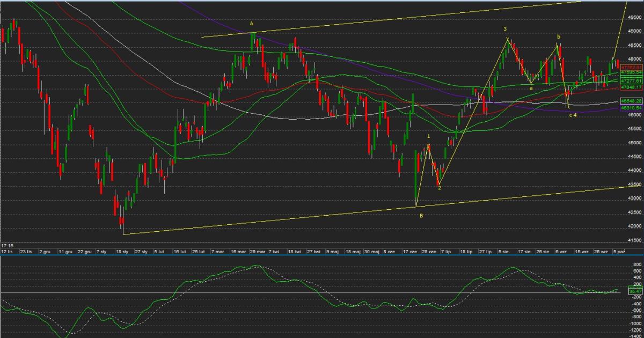Select the 17 cze date on time axis
The height and width of the screenshot is (338, 644).
point(411,251)
